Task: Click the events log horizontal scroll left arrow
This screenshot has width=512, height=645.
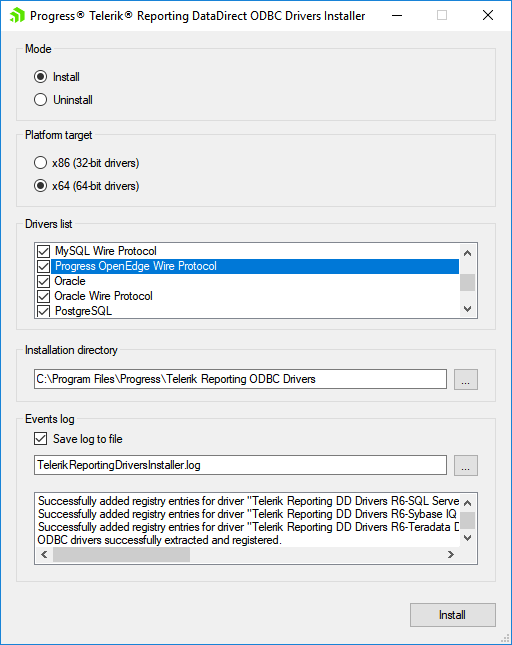Action: pyautogui.click(x=44, y=555)
